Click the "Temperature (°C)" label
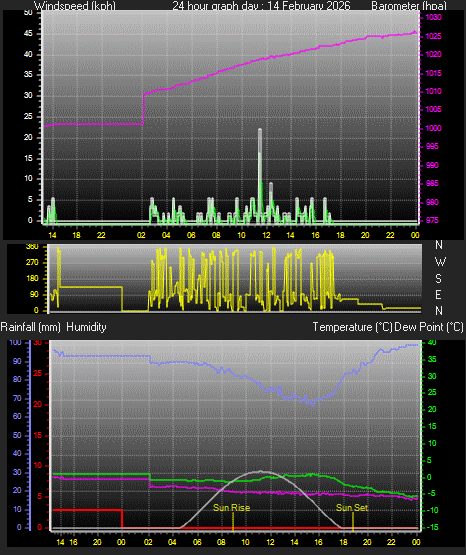466x555 pixels. pyautogui.click(x=352, y=327)
